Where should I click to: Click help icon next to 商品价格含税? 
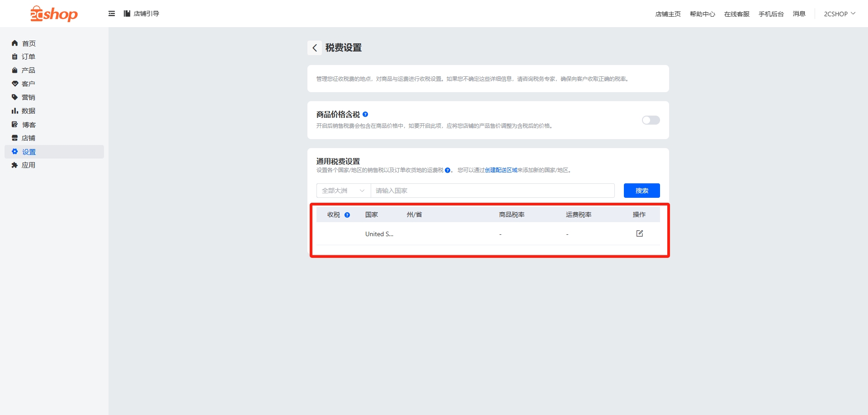click(365, 114)
